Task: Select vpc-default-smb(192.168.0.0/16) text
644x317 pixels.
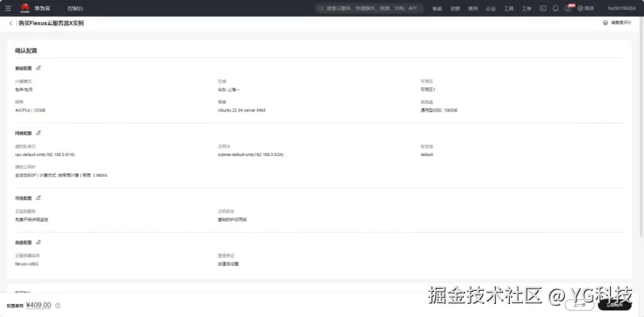Action: click(x=44, y=155)
